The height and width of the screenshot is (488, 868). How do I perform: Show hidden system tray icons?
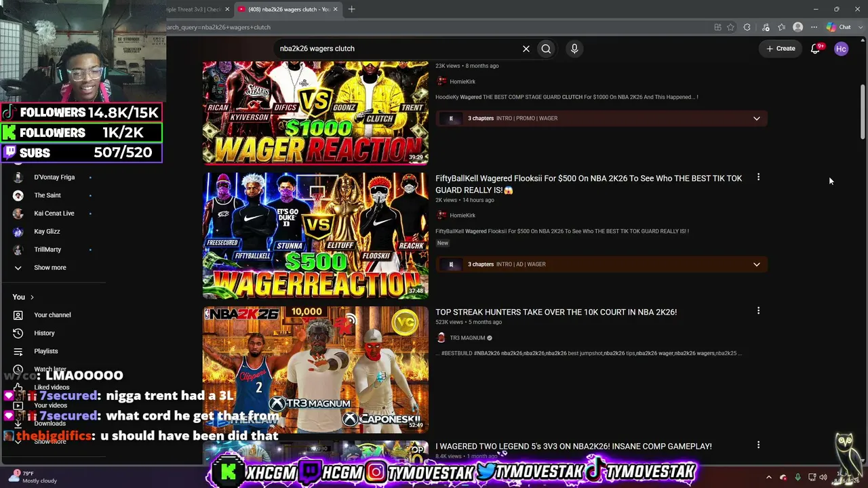[769, 477]
